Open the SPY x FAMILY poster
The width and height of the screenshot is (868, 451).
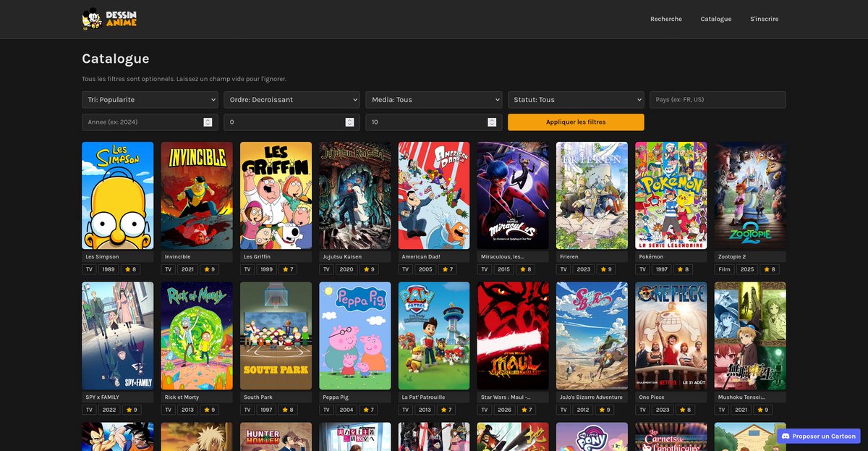pos(117,336)
